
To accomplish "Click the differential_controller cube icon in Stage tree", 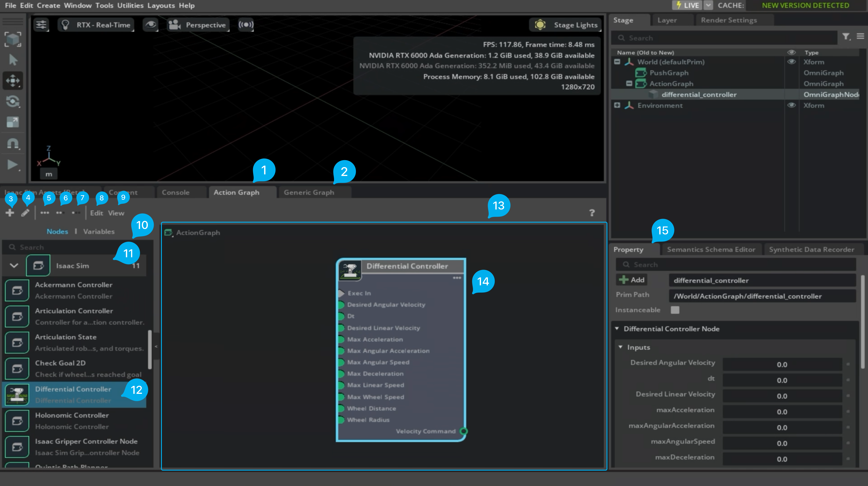I will (653, 94).
